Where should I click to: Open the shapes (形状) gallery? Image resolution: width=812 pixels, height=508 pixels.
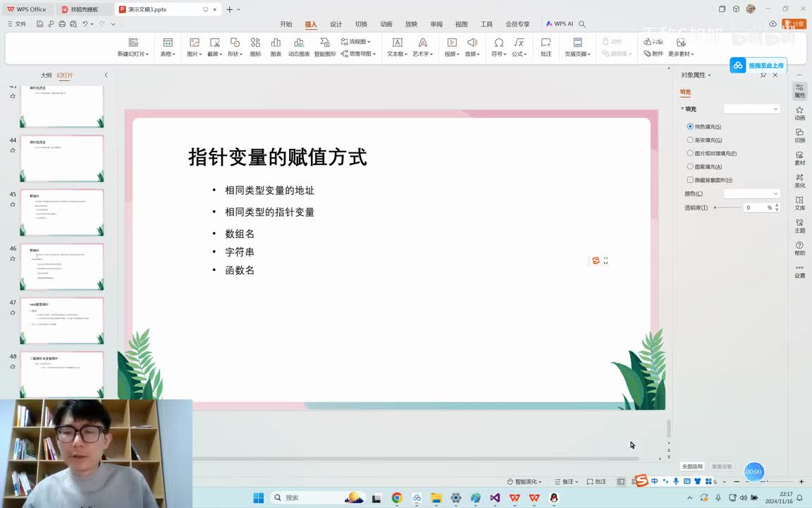[x=235, y=47]
